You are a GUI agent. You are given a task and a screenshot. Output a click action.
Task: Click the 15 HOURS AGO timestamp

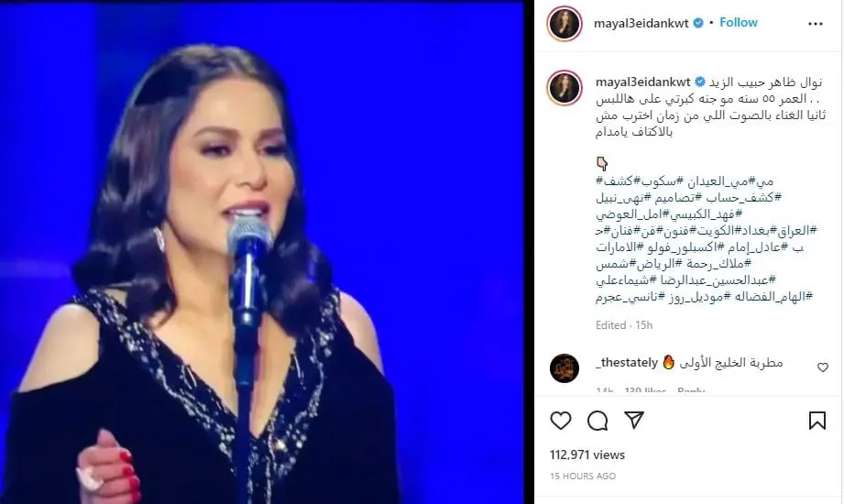(x=583, y=476)
